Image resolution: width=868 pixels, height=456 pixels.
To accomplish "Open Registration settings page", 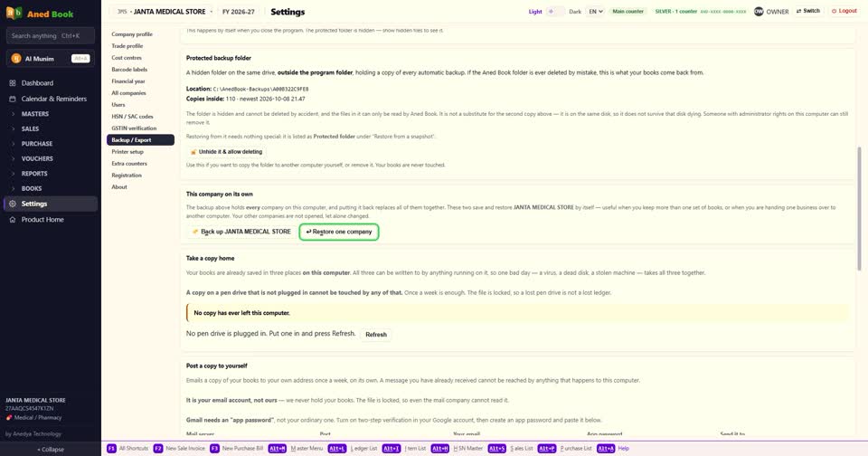I will pyautogui.click(x=140, y=176).
